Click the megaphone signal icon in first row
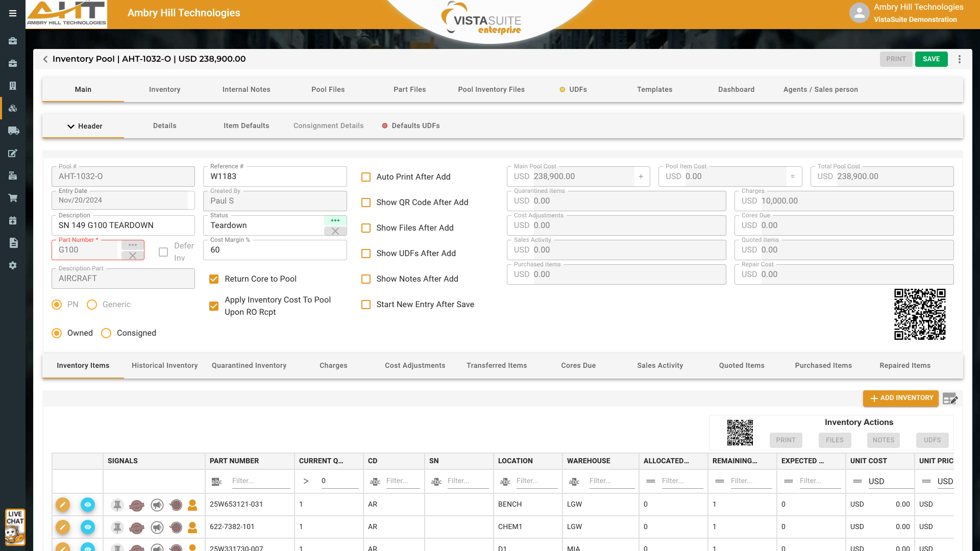Image resolution: width=980 pixels, height=551 pixels. tap(157, 505)
